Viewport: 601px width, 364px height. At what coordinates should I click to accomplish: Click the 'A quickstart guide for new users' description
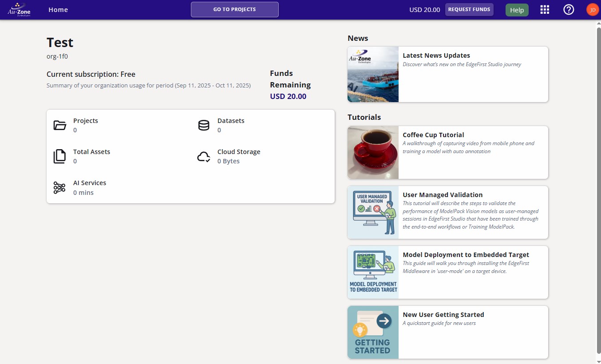439,323
